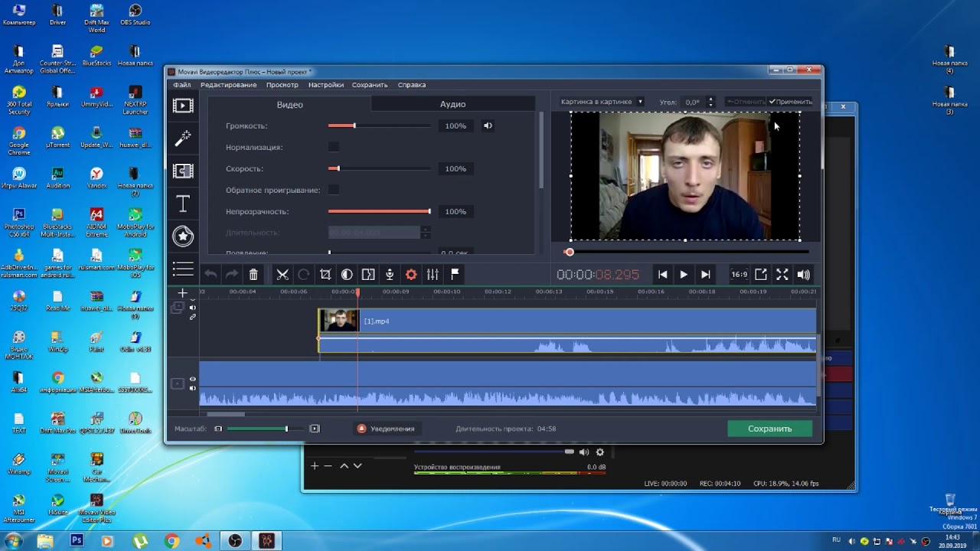980x551 pixels.
Task: Open color adjustments half-circle icon
Action: (x=347, y=274)
